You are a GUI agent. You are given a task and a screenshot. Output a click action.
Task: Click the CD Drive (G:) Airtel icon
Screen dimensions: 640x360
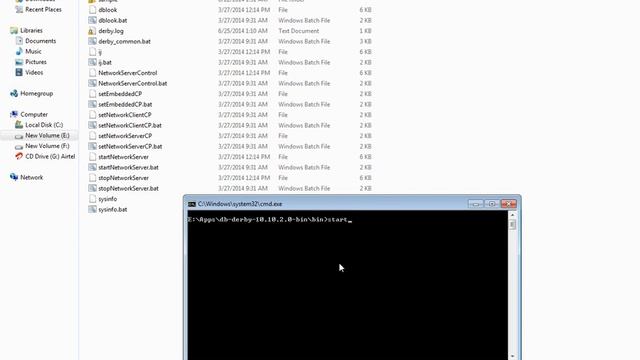coord(19,156)
